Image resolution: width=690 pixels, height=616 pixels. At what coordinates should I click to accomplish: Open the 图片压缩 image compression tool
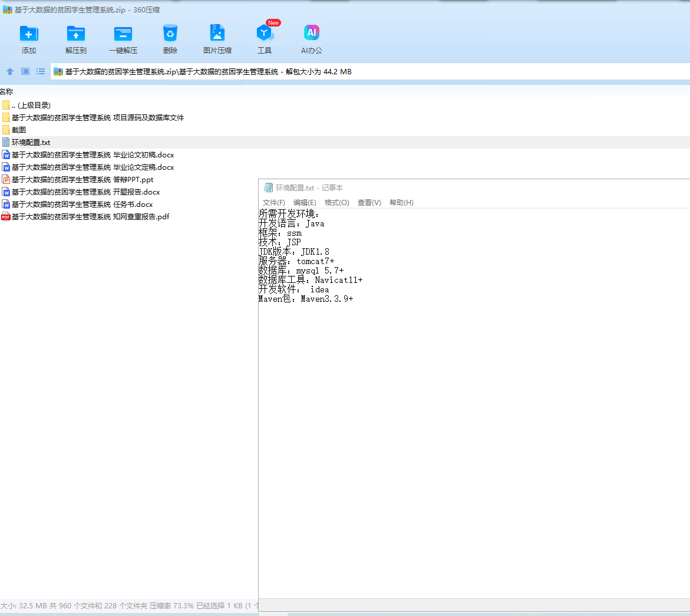click(217, 33)
